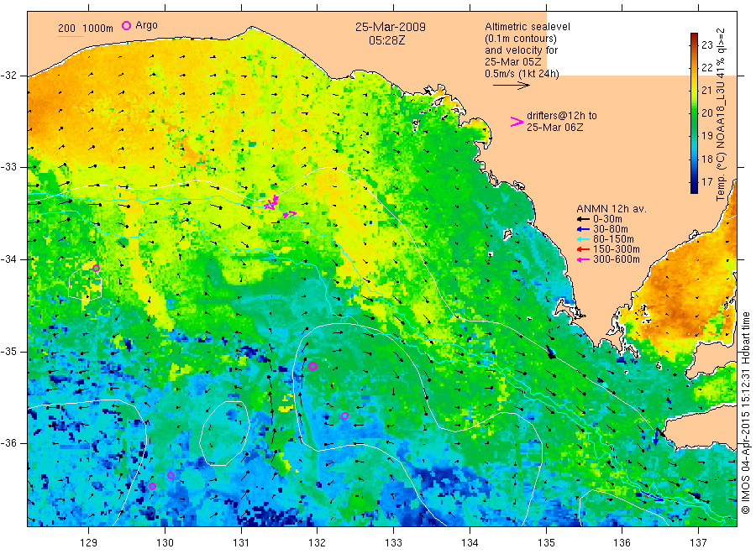Click the 0.5m/s velocity scale arrow
756x554 pixels.
pos(511,86)
